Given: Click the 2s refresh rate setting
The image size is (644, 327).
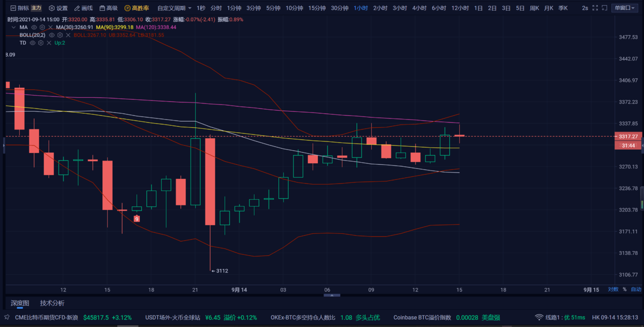Looking at the screenshot, I should (585, 8).
